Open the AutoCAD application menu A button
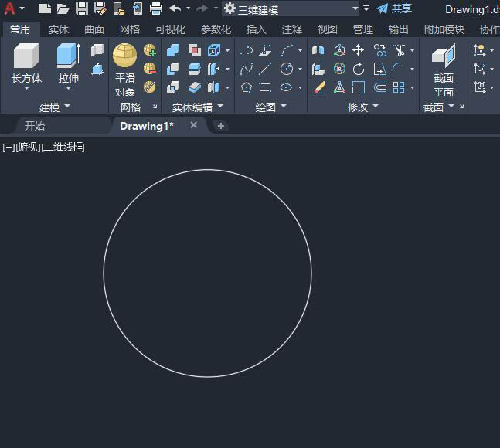This screenshot has width=500, height=448. click(x=9, y=8)
